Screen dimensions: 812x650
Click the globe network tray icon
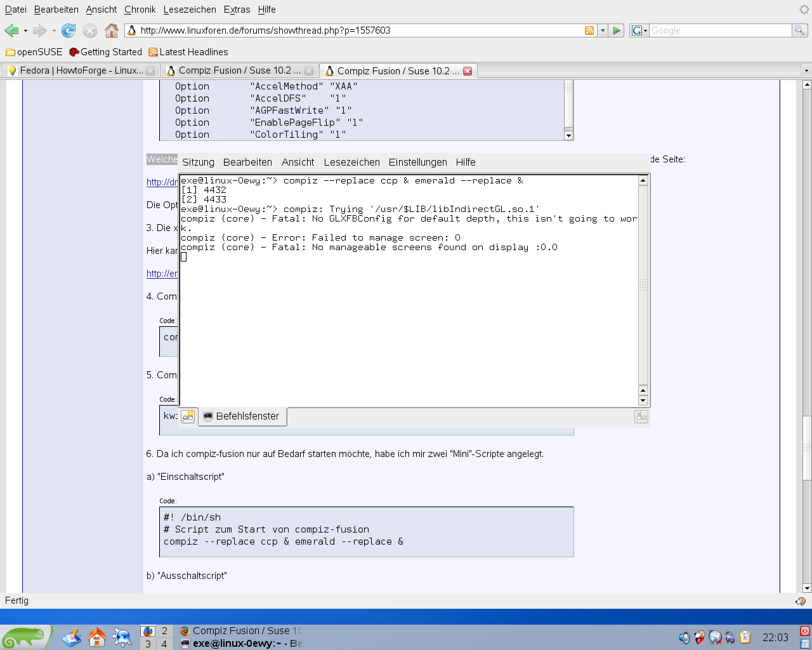coord(715,637)
